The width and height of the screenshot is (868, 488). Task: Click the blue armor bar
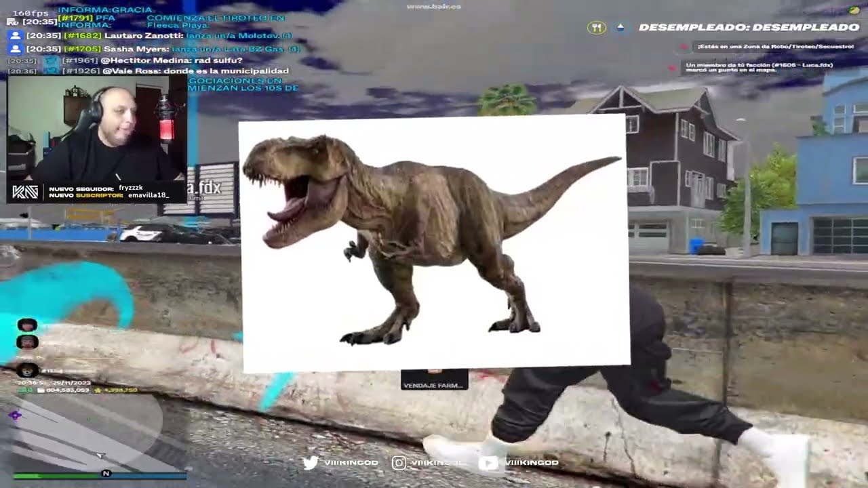tap(149, 476)
